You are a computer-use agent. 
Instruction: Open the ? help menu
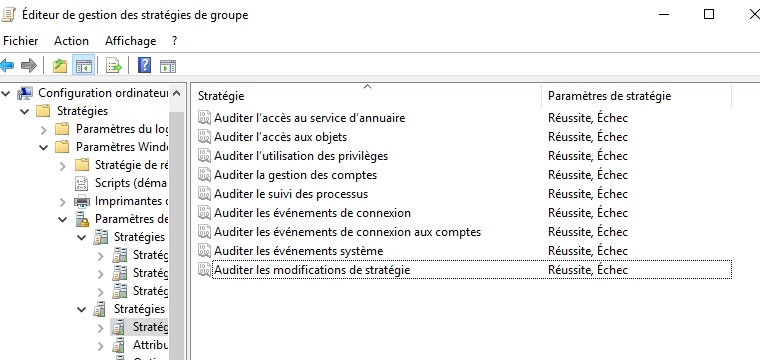(174, 41)
